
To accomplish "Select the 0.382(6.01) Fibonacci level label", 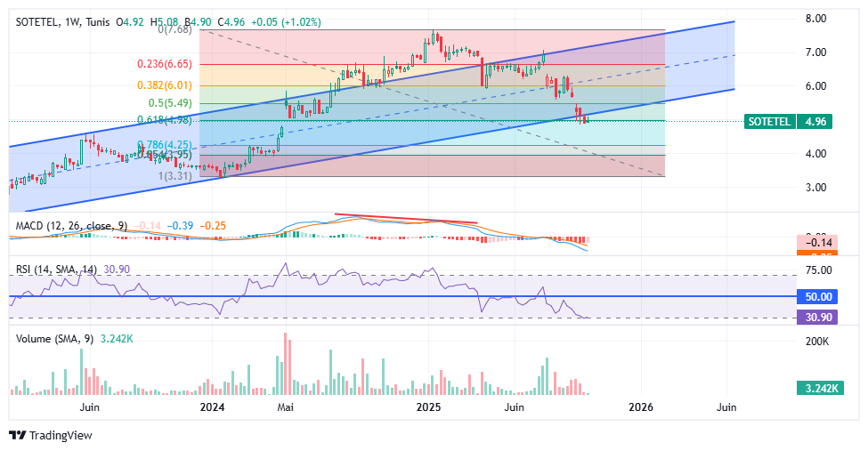I will point(165,85).
